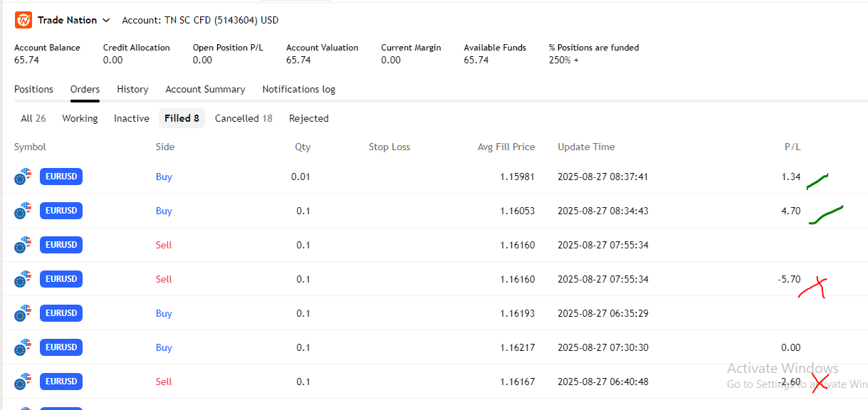This screenshot has height=410, width=868.
Task: Select the All 26 orders filter
Action: pyautogui.click(x=33, y=118)
